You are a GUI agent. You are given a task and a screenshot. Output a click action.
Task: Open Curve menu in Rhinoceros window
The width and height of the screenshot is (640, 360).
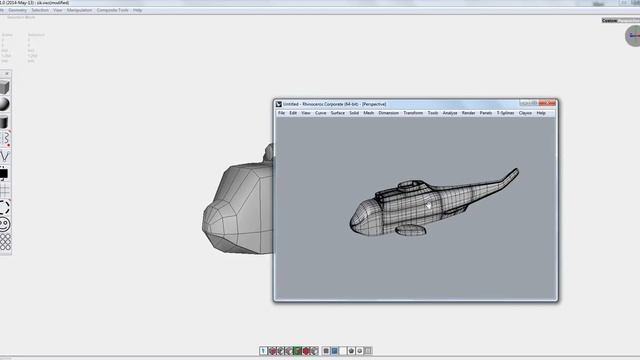320,113
